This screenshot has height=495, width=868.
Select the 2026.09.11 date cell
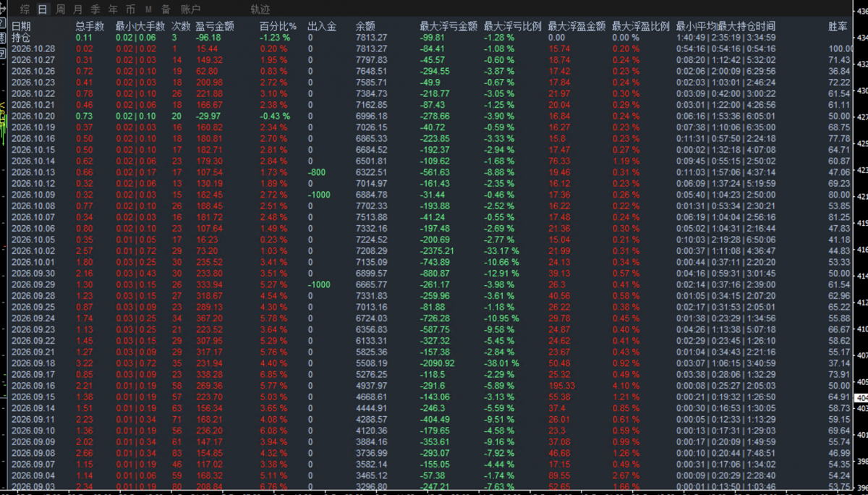(33, 419)
